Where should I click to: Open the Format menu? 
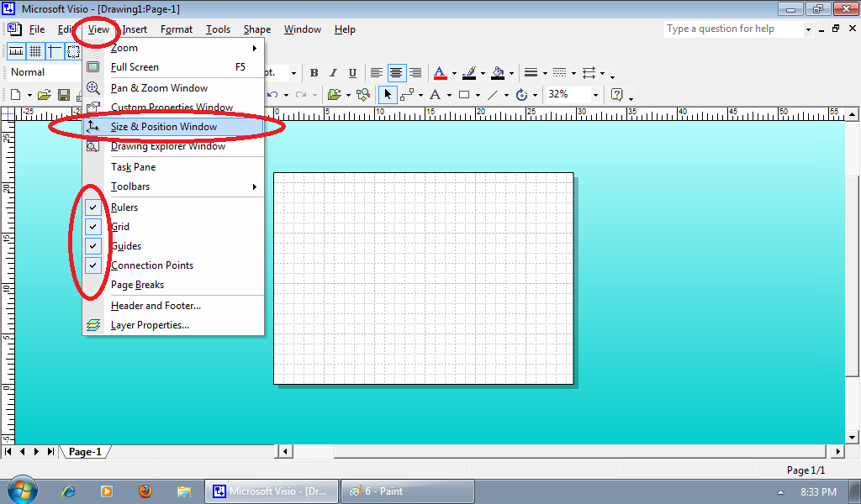click(x=177, y=29)
